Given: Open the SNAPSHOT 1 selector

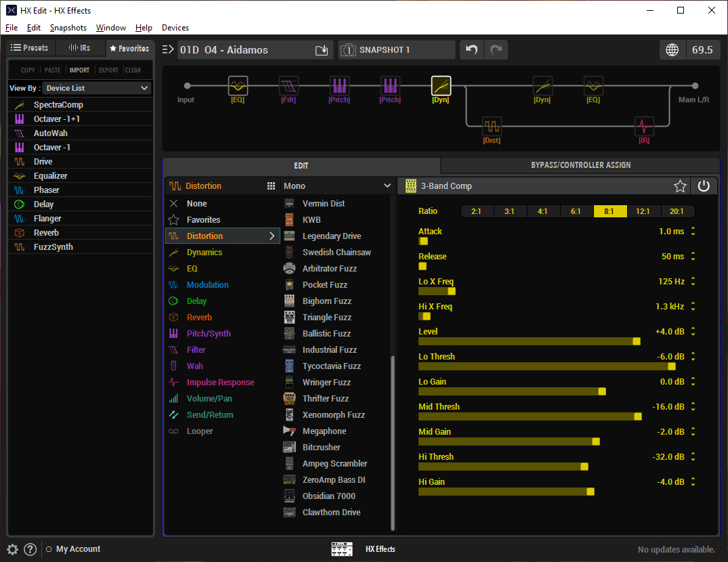Looking at the screenshot, I should pyautogui.click(x=397, y=49).
